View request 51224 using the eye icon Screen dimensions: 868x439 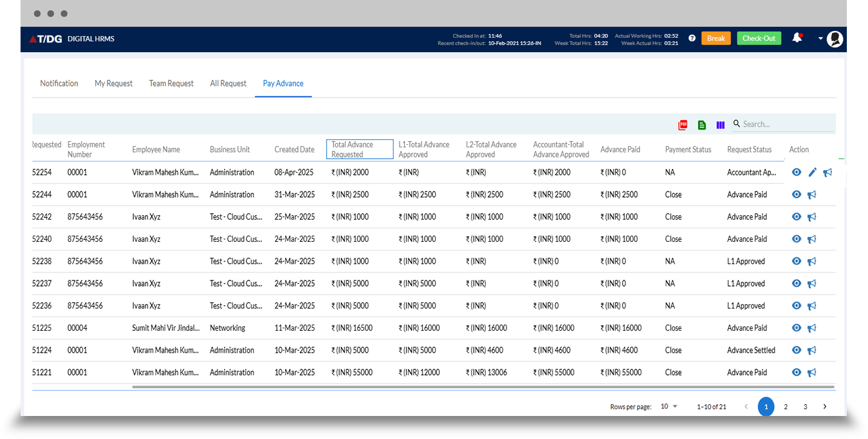(796, 350)
